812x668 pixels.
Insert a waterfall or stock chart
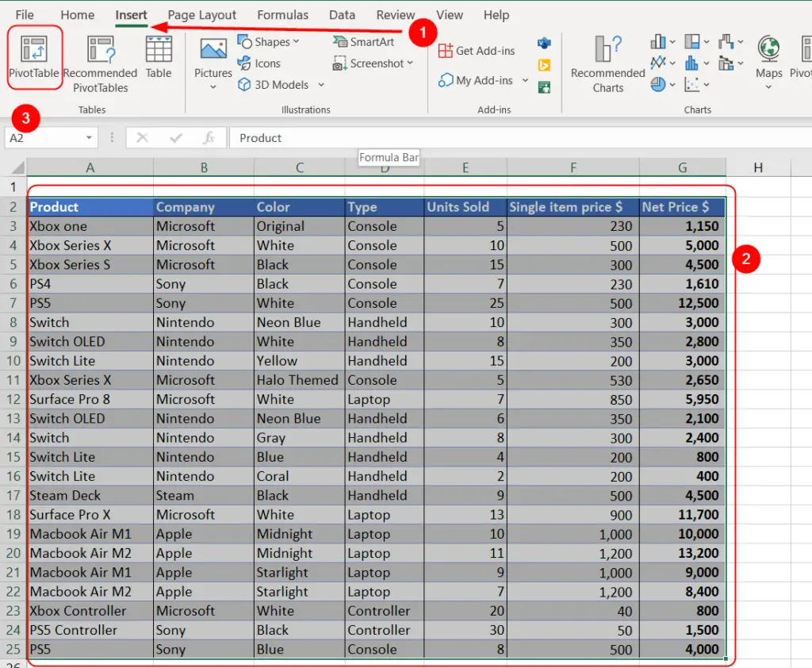pos(726,41)
